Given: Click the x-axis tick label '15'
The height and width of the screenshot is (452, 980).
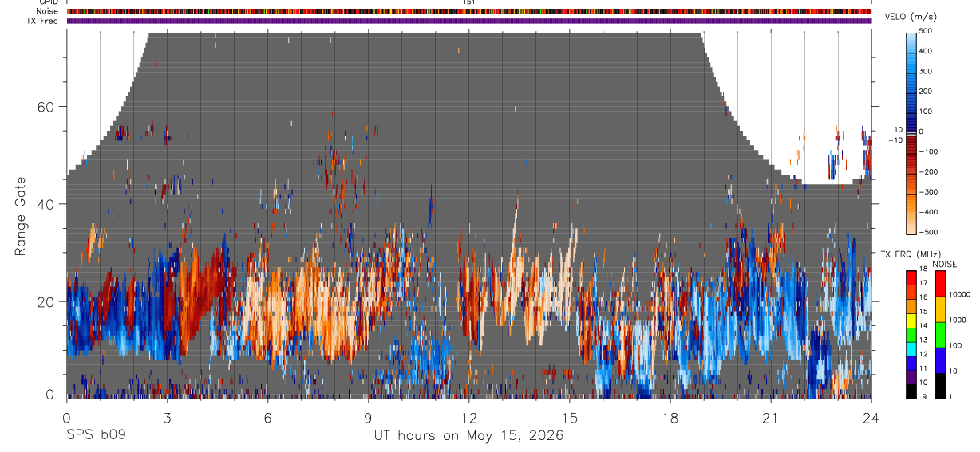Looking at the screenshot, I should coord(569,418).
